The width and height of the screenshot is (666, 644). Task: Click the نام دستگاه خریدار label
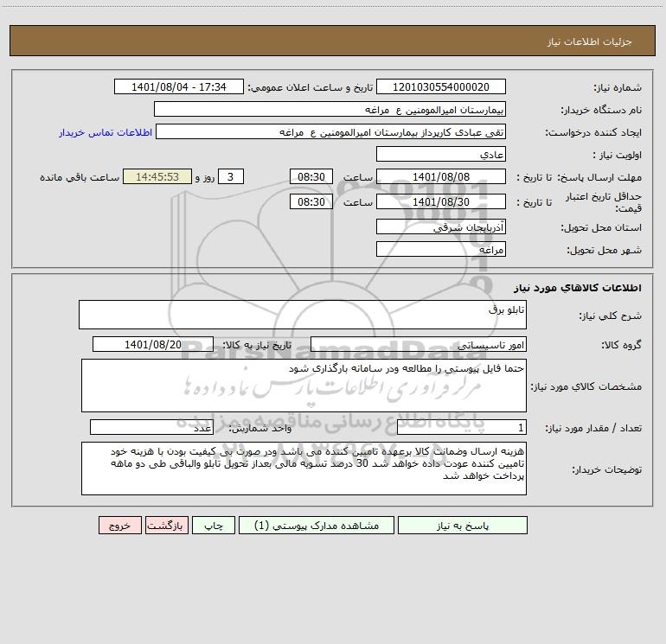click(601, 110)
